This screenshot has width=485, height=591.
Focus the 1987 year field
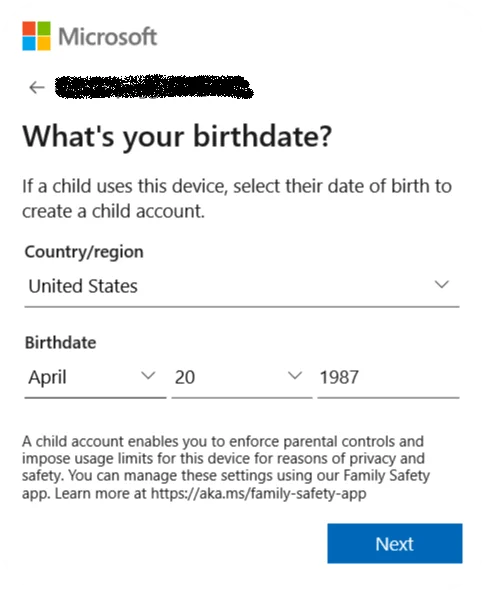[x=389, y=377]
